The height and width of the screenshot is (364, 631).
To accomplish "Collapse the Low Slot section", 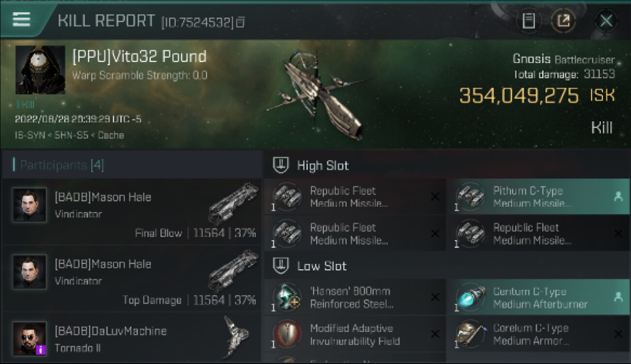I will tap(280, 266).
